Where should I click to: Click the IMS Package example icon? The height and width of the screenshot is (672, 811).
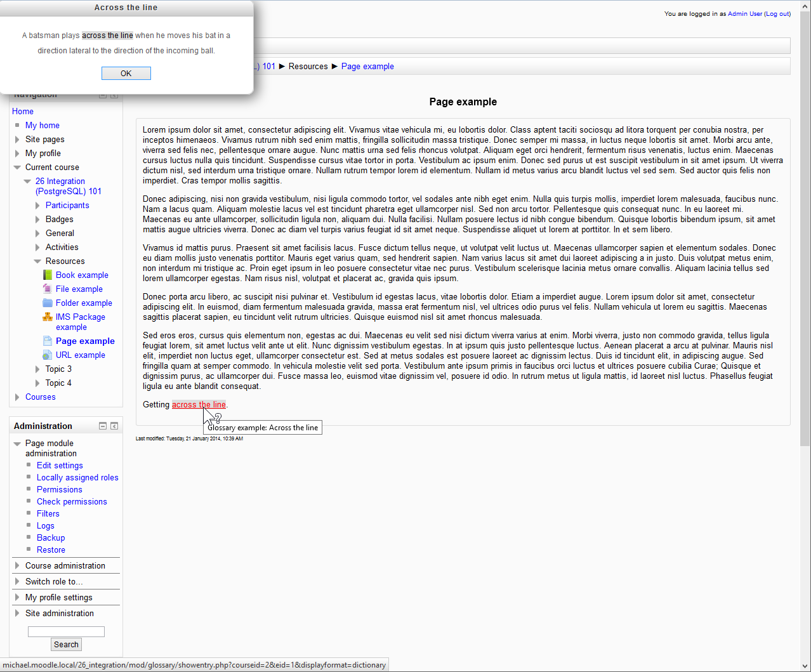[x=48, y=317]
